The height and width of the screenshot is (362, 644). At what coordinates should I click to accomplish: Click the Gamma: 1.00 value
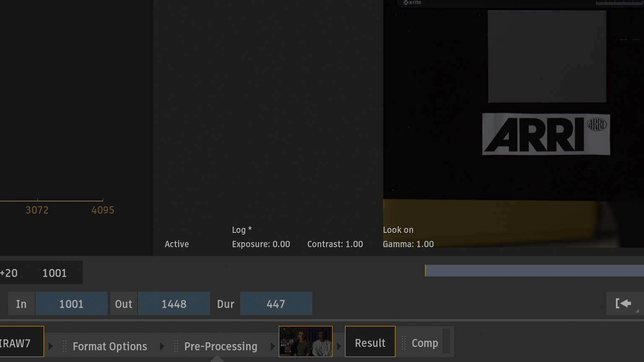tap(408, 244)
